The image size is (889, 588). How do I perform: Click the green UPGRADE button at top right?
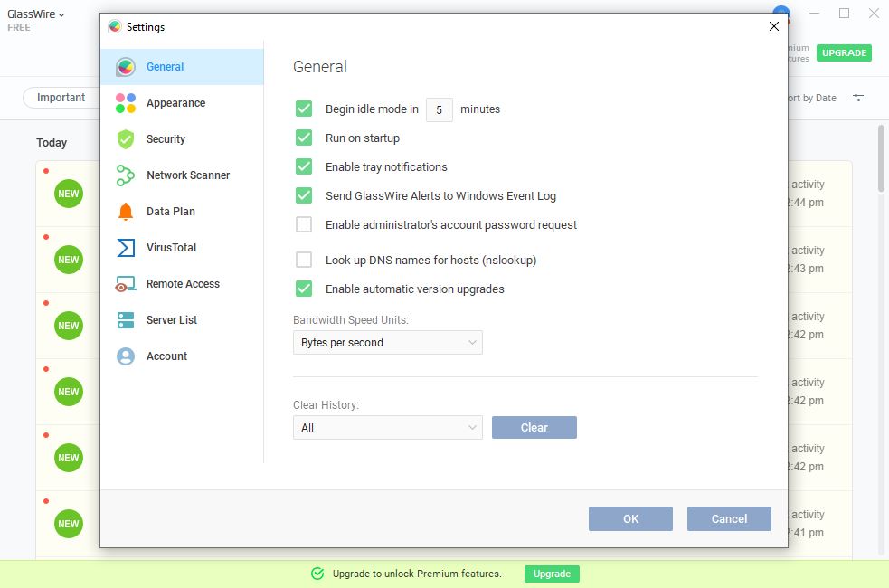click(x=844, y=52)
